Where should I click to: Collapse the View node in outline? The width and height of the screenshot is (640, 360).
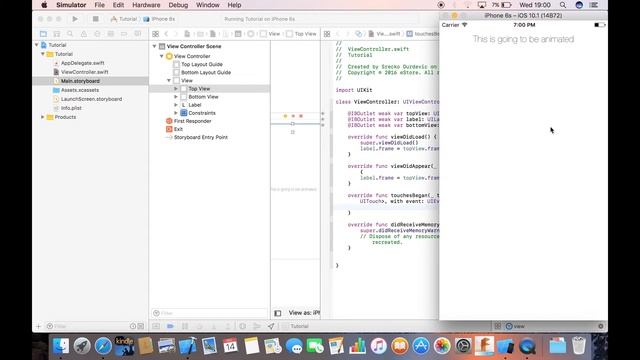(x=169, y=80)
